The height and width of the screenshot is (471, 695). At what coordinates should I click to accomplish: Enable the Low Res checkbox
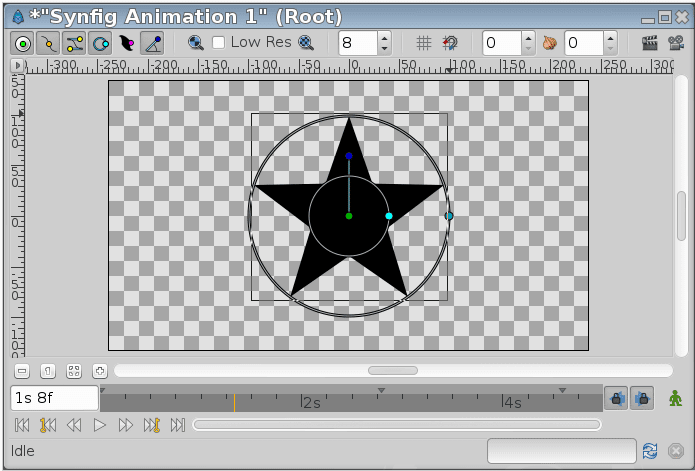[219, 43]
